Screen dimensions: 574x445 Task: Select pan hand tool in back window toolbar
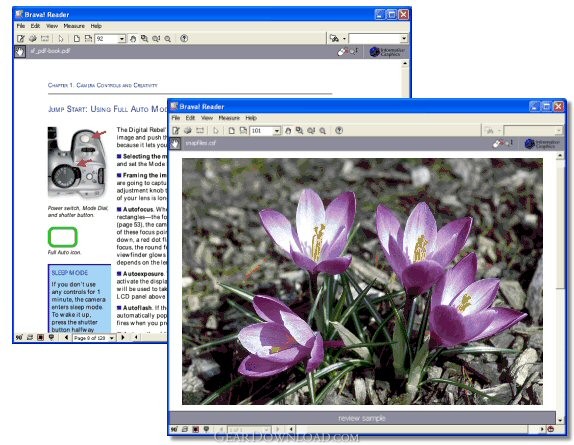pos(133,38)
